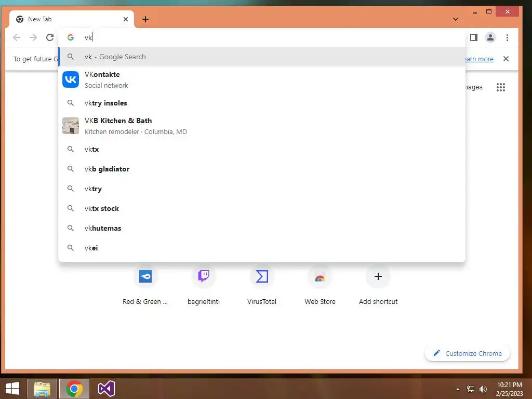Screen dimensions: 532x399
Task: Click the VK logo icon in suggestions
Action: 71,79
